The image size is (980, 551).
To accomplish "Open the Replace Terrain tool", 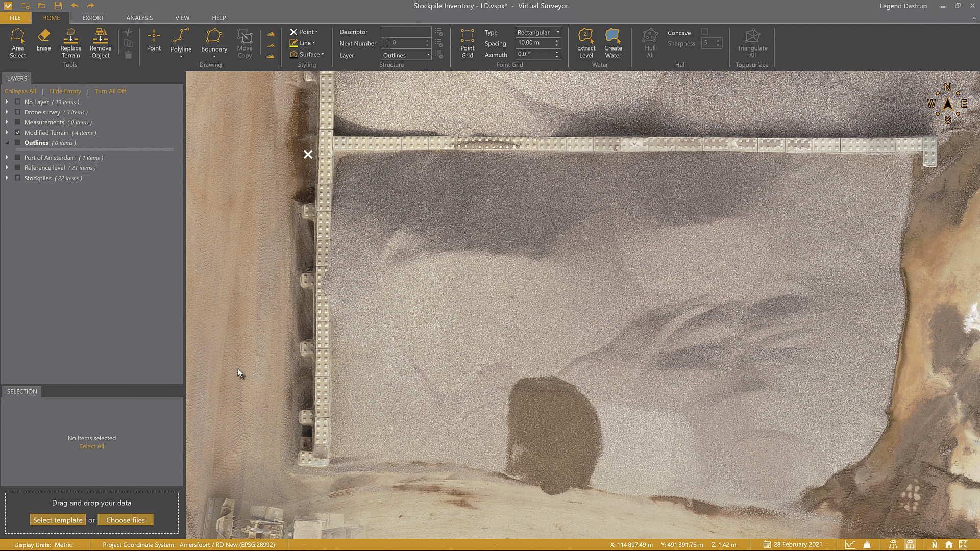I will pyautogui.click(x=70, y=43).
